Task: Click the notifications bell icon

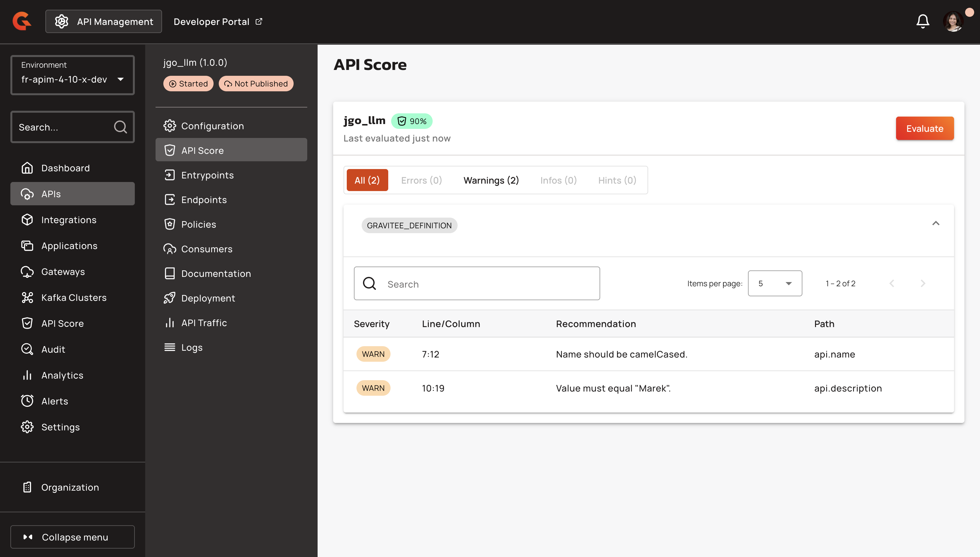Action: [x=923, y=21]
